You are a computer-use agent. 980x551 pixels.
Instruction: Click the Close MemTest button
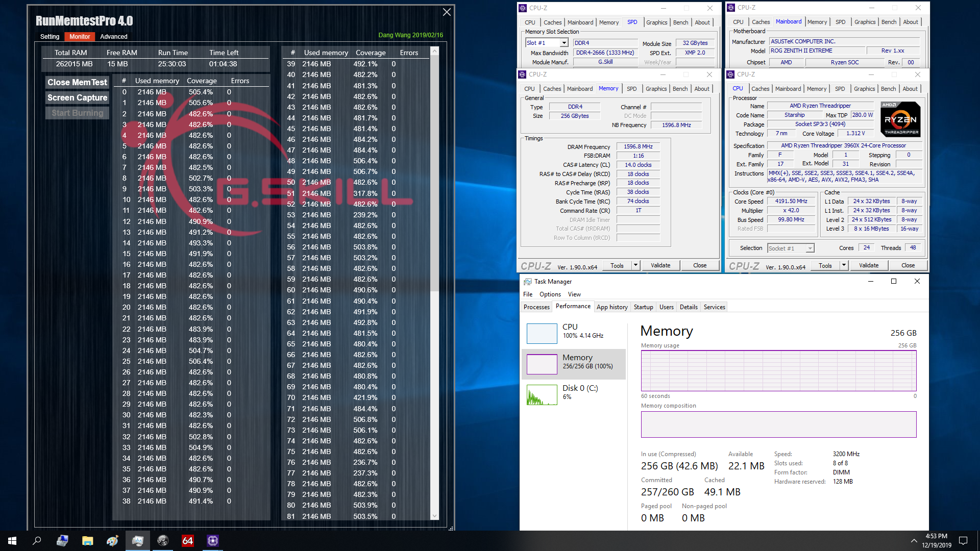78,81
